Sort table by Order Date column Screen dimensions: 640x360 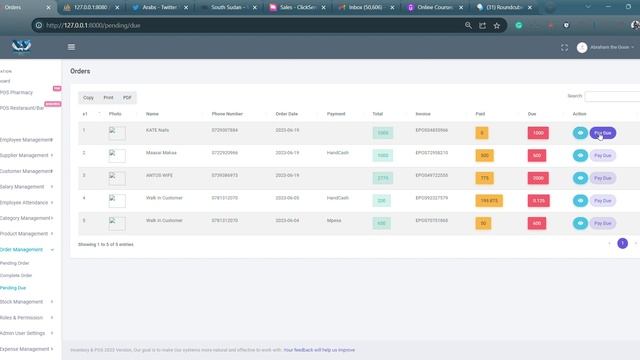(287, 114)
